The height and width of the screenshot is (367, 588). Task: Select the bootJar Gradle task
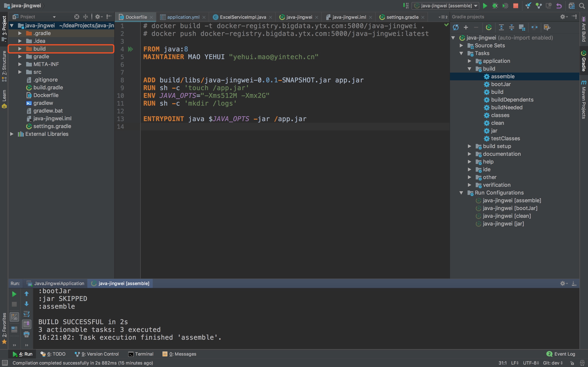(x=501, y=84)
